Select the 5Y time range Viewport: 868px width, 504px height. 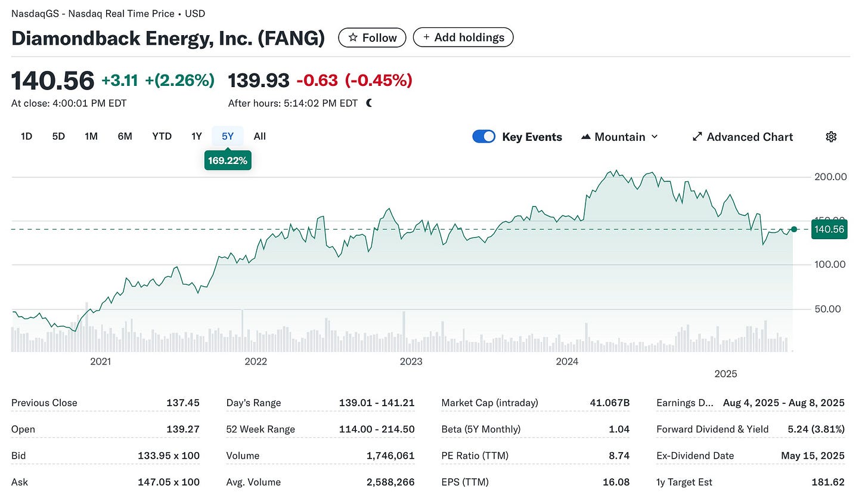[x=228, y=136]
